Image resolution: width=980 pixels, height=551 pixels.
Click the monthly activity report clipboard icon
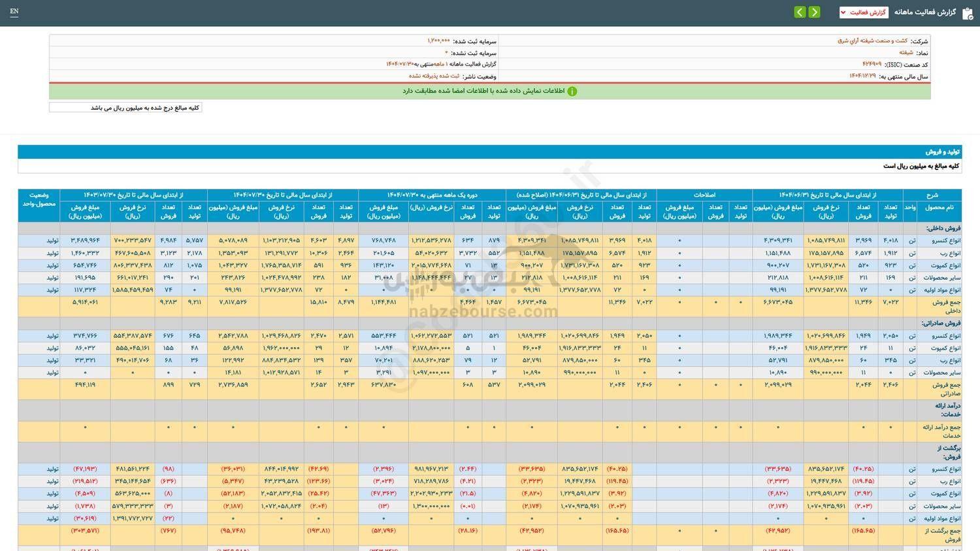click(968, 13)
